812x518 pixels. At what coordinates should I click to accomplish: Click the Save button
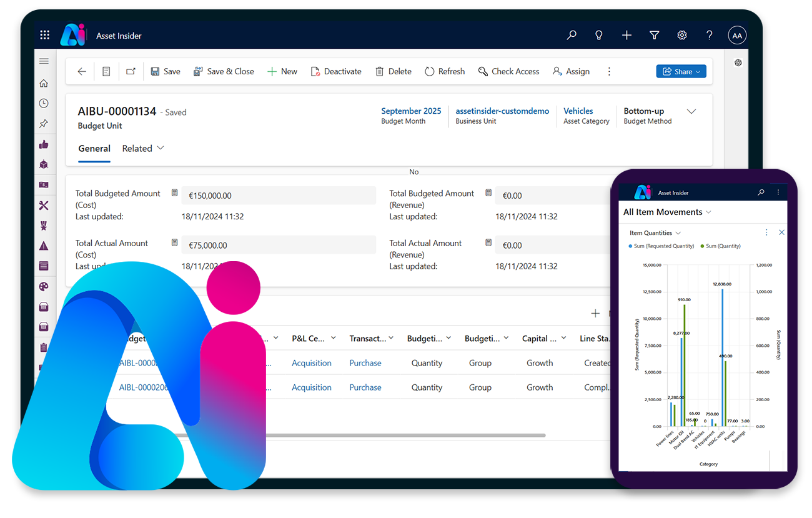pos(166,71)
